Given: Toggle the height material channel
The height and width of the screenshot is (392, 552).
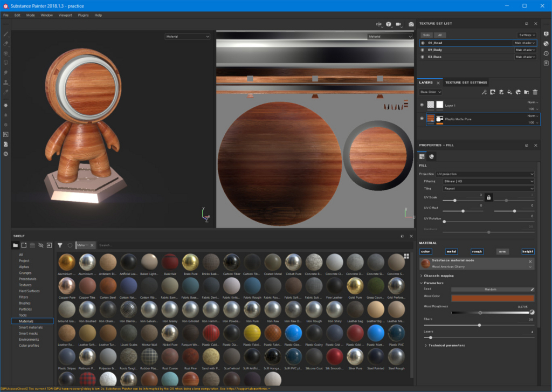Looking at the screenshot, I should (528, 251).
